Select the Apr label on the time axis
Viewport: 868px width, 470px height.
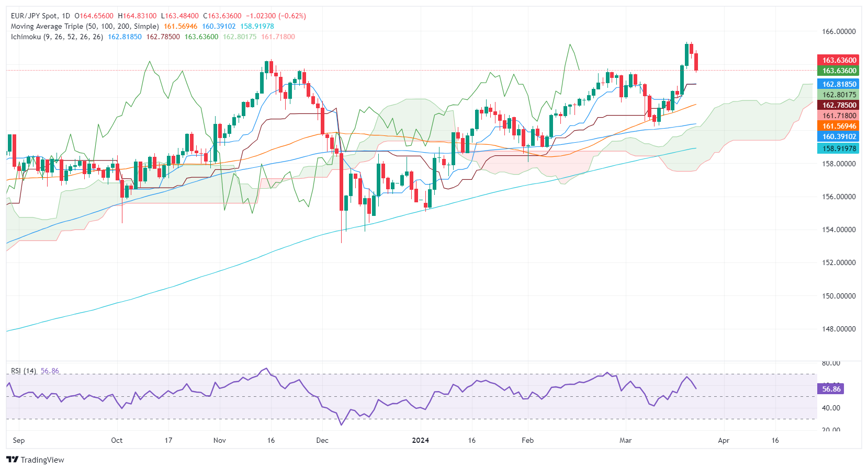click(x=724, y=440)
